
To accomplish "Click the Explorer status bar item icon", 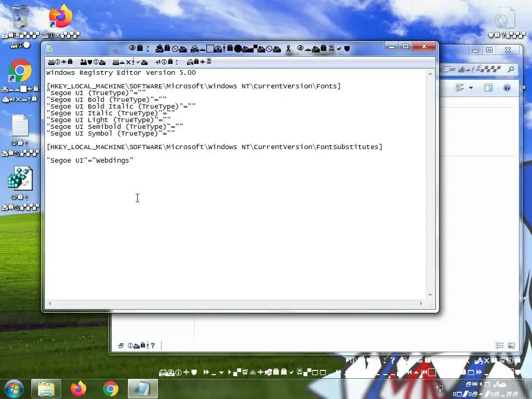I will 121,345.
